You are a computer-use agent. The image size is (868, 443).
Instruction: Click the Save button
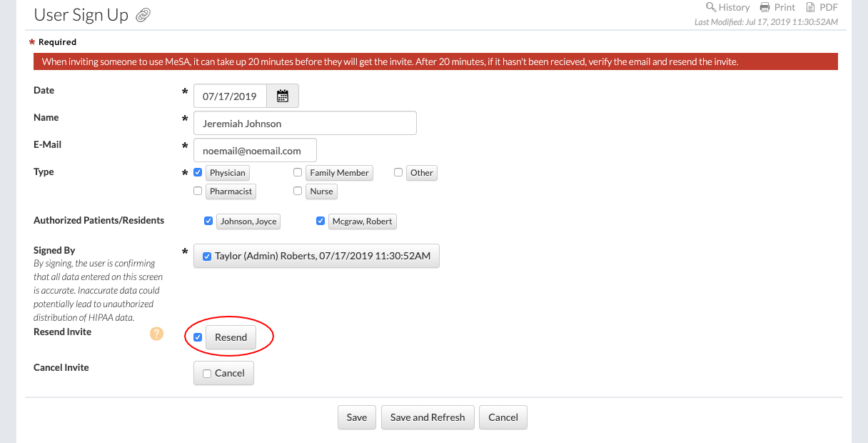(x=356, y=417)
